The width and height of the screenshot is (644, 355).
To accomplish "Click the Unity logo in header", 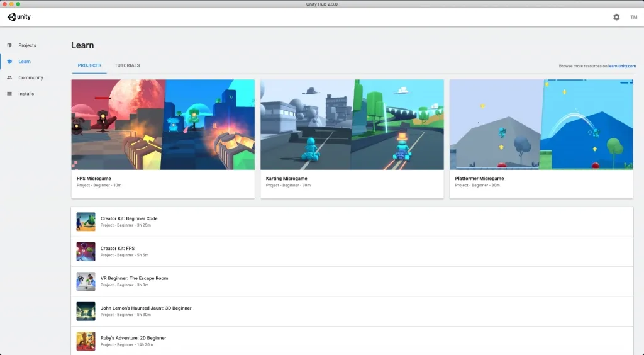I will (19, 17).
